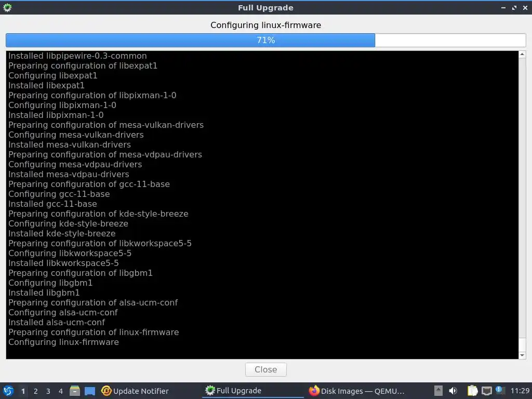This screenshot has width=532, height=399.
Task: Click 'Preparing configuration of libexpat1' line
Action: click(83, 65)
